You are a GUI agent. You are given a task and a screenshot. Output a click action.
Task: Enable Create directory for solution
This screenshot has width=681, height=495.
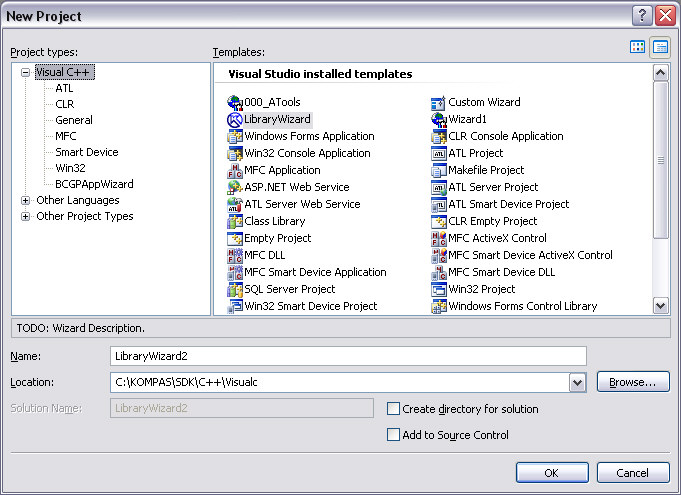click(394, 409)
